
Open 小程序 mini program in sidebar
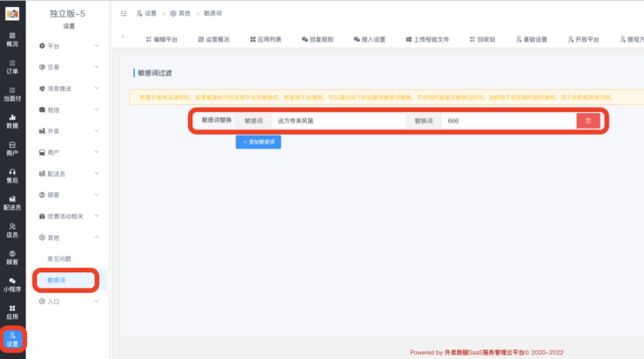tap(12, 285)
